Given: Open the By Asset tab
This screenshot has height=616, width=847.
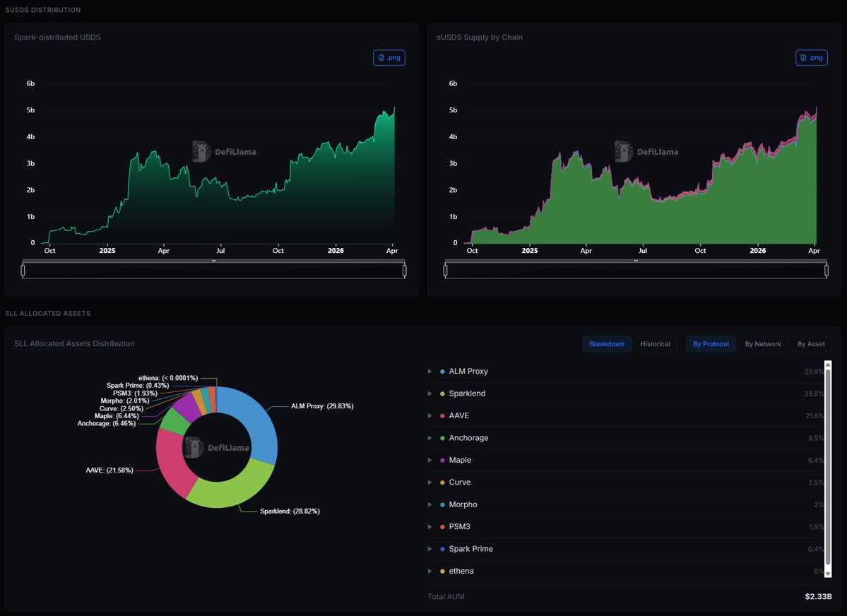Looking at the screenshot, I should click(x=810, y=344).
